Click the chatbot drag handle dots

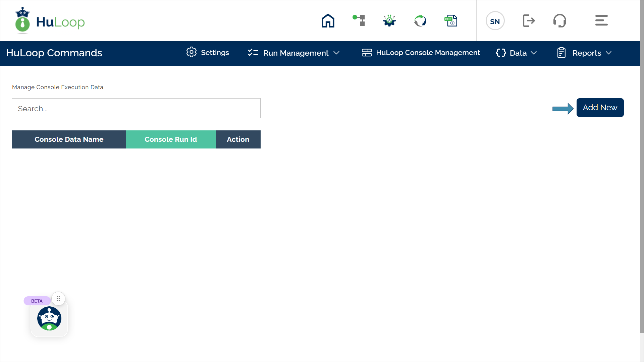(x=58, y=299)
